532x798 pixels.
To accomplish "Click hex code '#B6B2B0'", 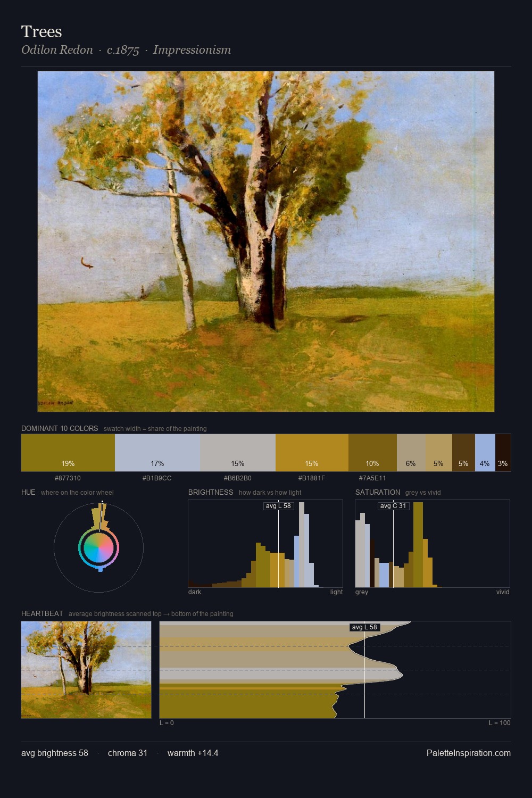I will pyautogui.click(x=237, y=478).
